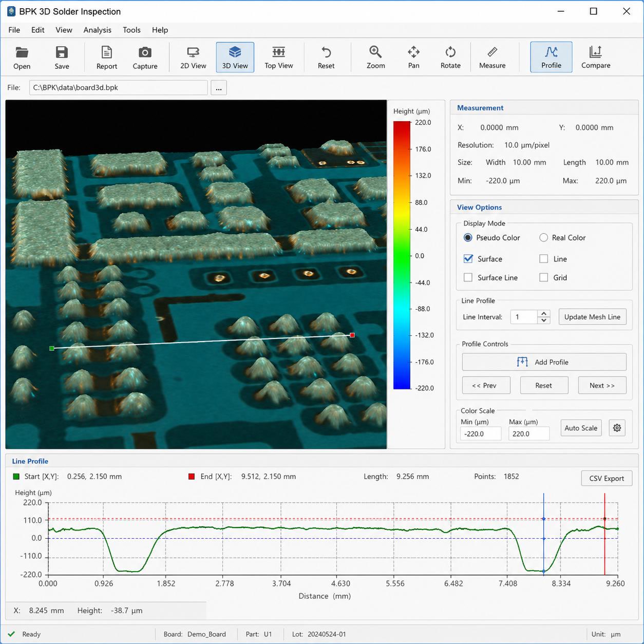
Task: Select the Zoom tool
Action: pyautogui.click(x=375, y=58)
